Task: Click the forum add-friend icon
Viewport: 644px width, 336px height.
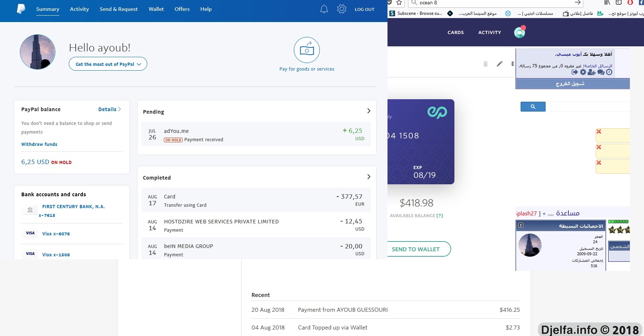Action: pyautogui.click(x=592, y=72)
